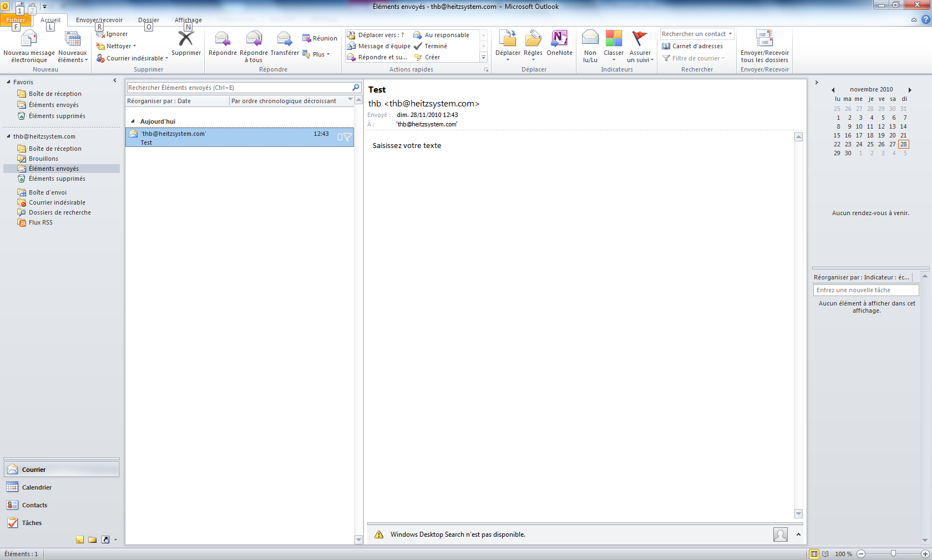Open Filtre de courrier dropdown
The height and width of the screenshot is (560, 932).
click(693, 58)
